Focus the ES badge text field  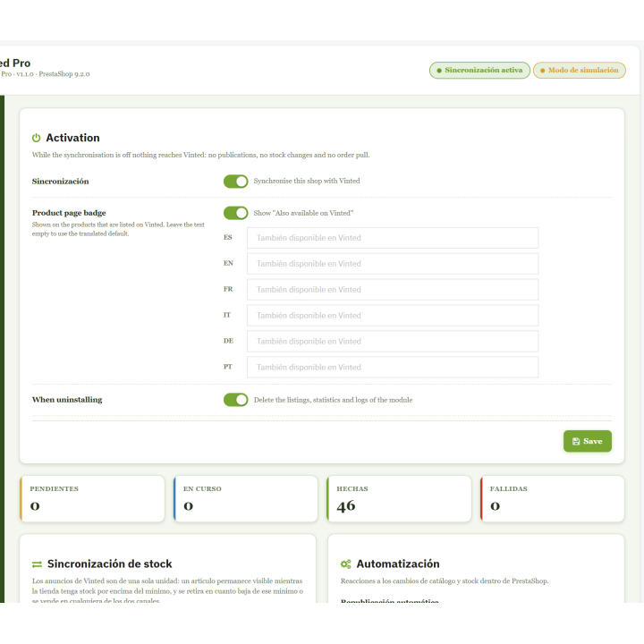click(x=393, y=238)
